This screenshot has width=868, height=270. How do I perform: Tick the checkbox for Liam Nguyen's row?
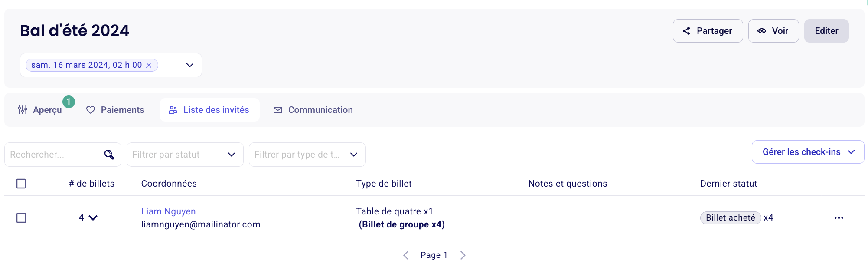click(x=21, y=218)
